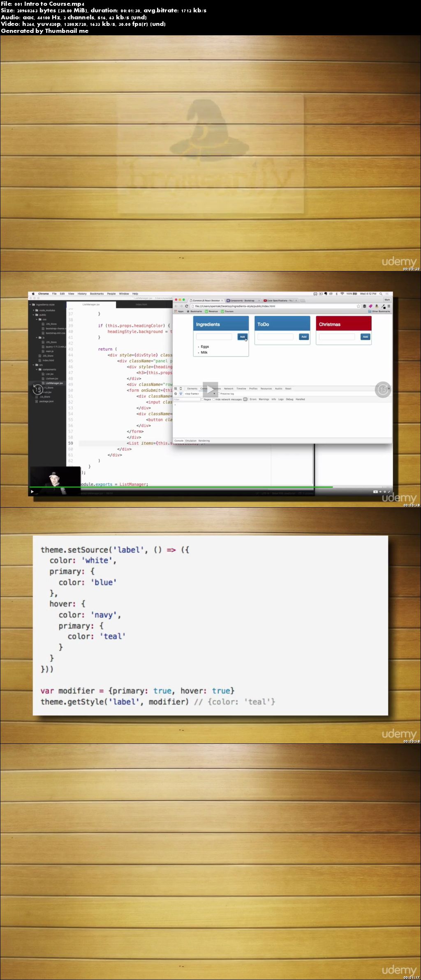Activate DevTools inspect element icon
Image resolution: width=421 pixels, height=980 pixels.
point(176,388)
